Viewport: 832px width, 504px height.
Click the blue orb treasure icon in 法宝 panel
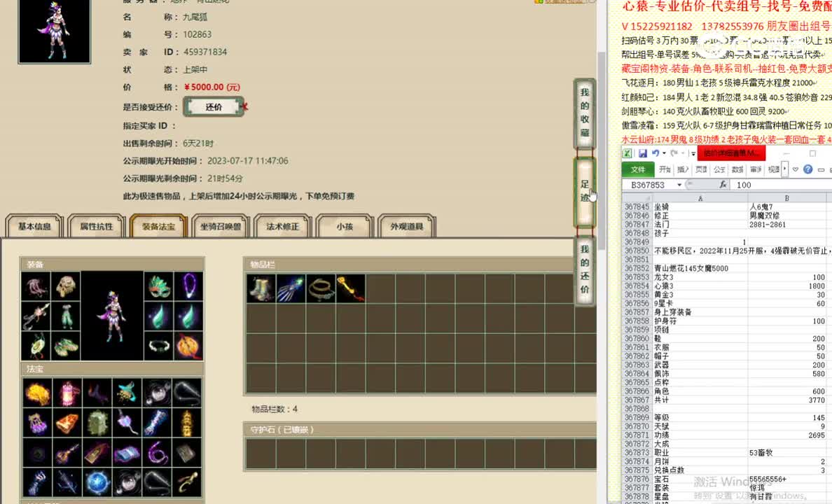coord(96,481)
